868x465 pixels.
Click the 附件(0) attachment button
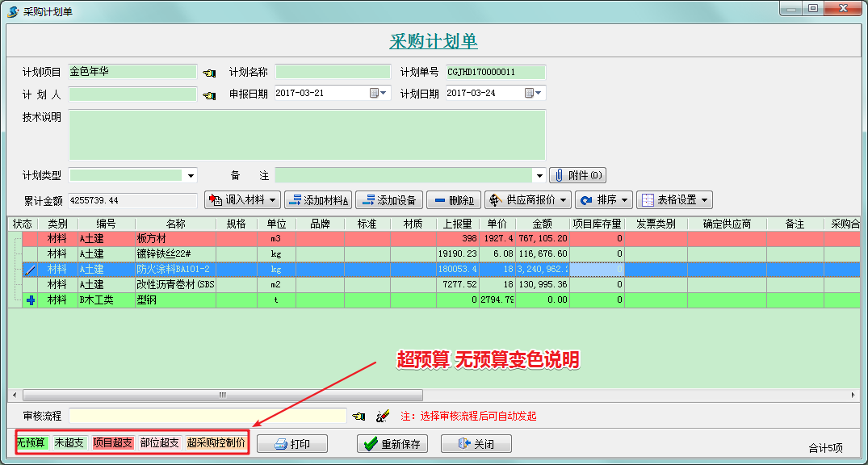tap(578, 175)
